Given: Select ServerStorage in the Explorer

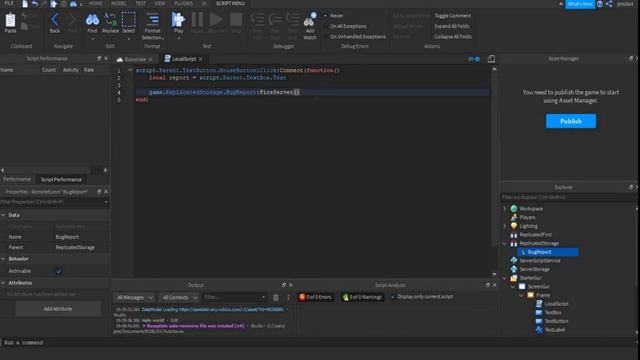Looking at the screenshot, I should coord(534,269).
